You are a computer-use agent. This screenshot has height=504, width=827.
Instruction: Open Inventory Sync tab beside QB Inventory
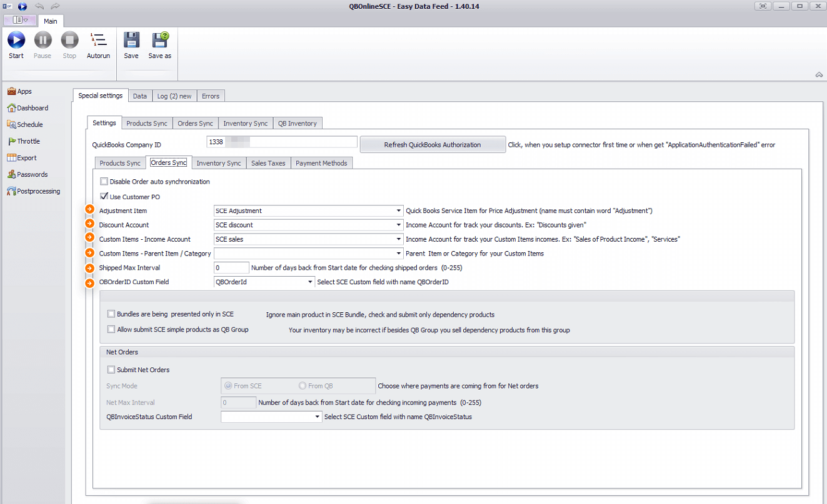pyautogui.click(x=246, y=124)
